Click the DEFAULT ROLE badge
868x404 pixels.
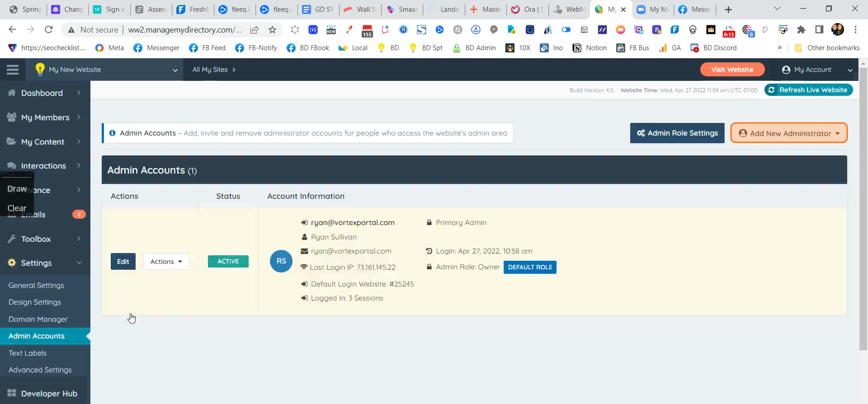530,268
